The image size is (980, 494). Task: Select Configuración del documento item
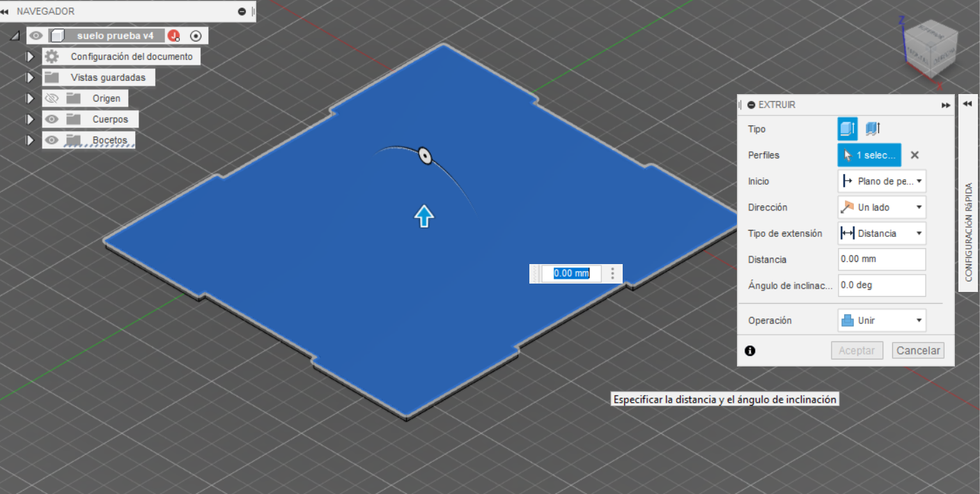(132, 56)
